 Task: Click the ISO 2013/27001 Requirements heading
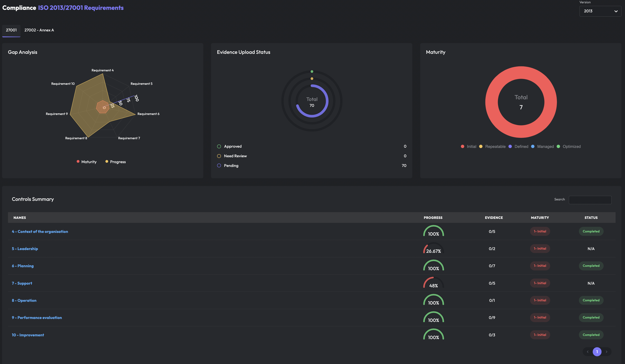pos(81,8)
